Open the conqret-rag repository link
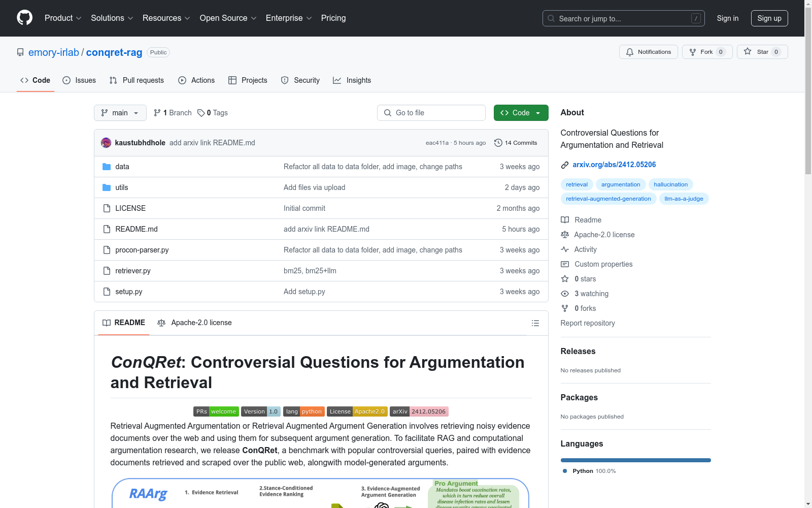812x508 pixels. pyautogui.click(x=114, y=52)
